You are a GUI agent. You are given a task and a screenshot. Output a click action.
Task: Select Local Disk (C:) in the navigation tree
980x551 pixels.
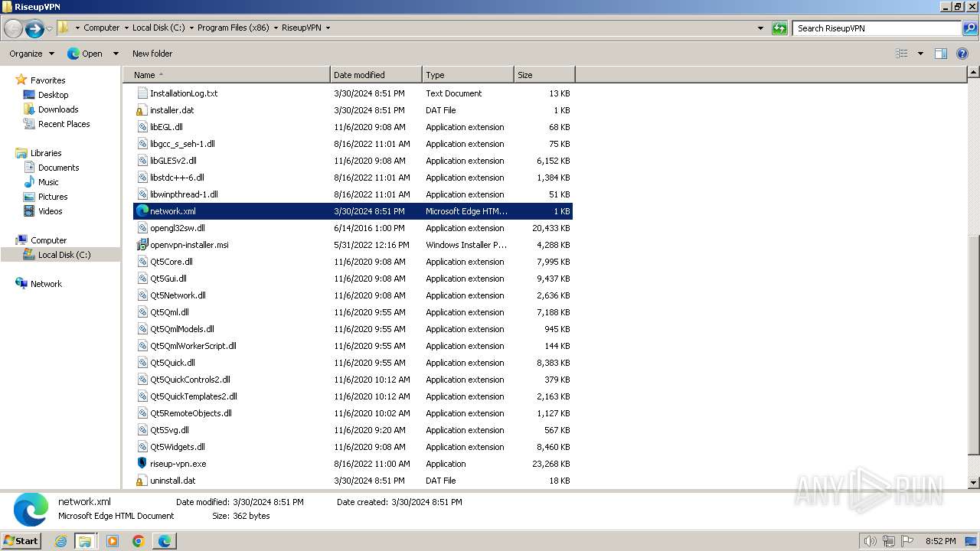coord(64,255)
